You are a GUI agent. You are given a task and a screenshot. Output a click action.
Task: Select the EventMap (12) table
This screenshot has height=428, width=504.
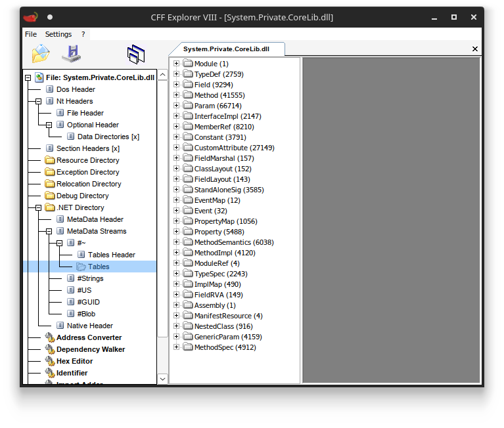(x=217, y=200)
